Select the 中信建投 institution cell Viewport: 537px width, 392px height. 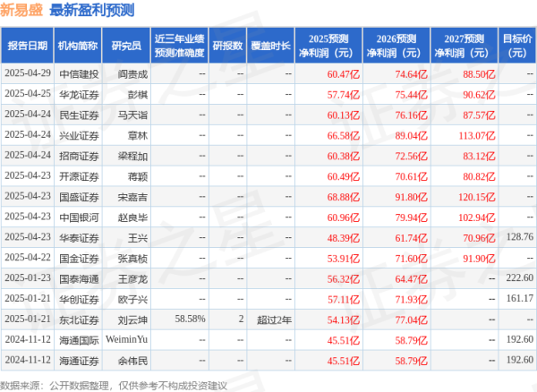(79, 74)
